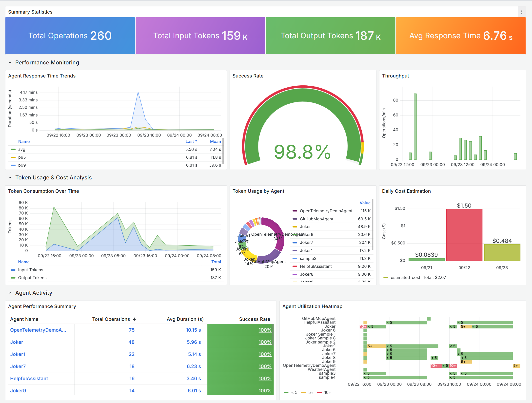
Task: Click the GitHubMcpAgent legend color icon
Action: pos(295,219)
